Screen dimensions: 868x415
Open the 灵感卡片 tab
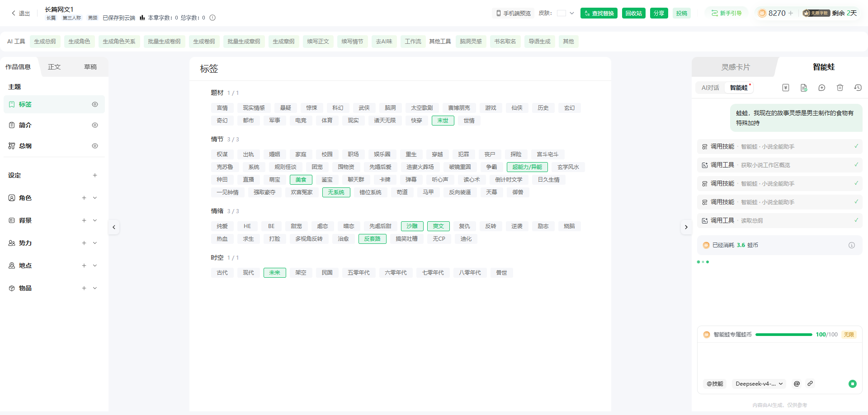(x=736, y=67)
